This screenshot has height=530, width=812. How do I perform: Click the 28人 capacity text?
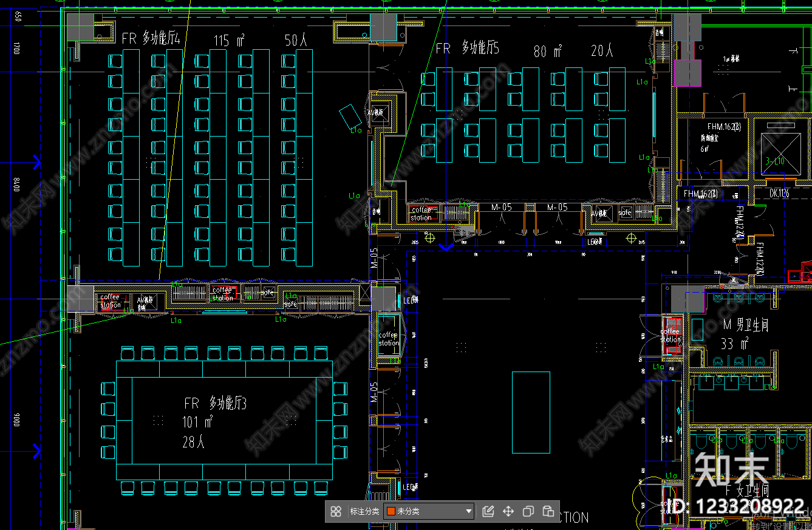[x=193, y=442]
